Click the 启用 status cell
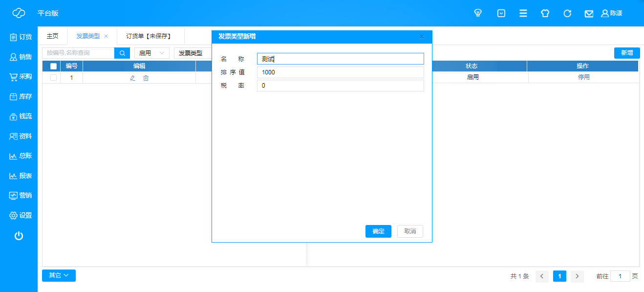This screenshot has width=644, height=292. [472, 77]
